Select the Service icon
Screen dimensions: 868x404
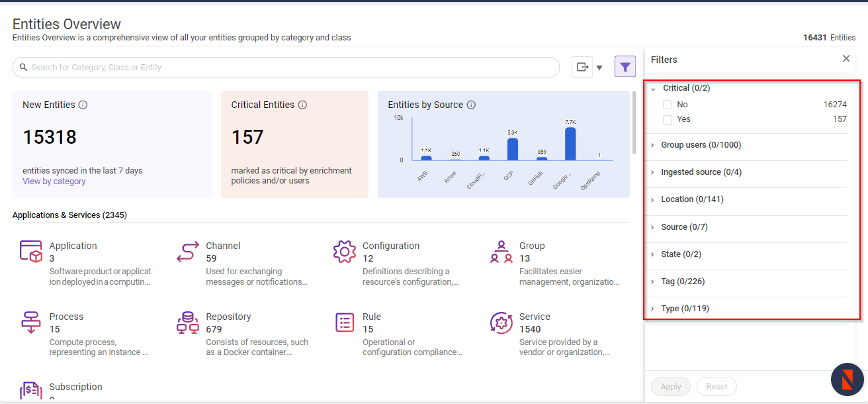(501, 323)
